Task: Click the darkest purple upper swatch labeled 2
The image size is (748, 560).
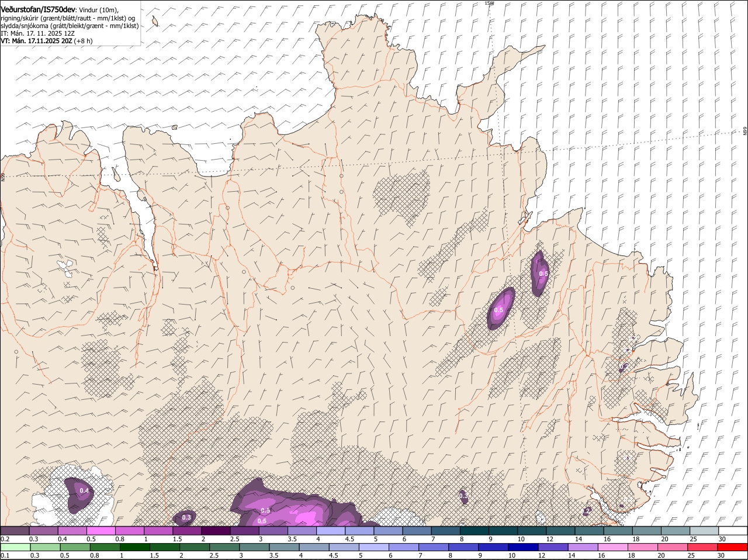Action: [216, 531]
